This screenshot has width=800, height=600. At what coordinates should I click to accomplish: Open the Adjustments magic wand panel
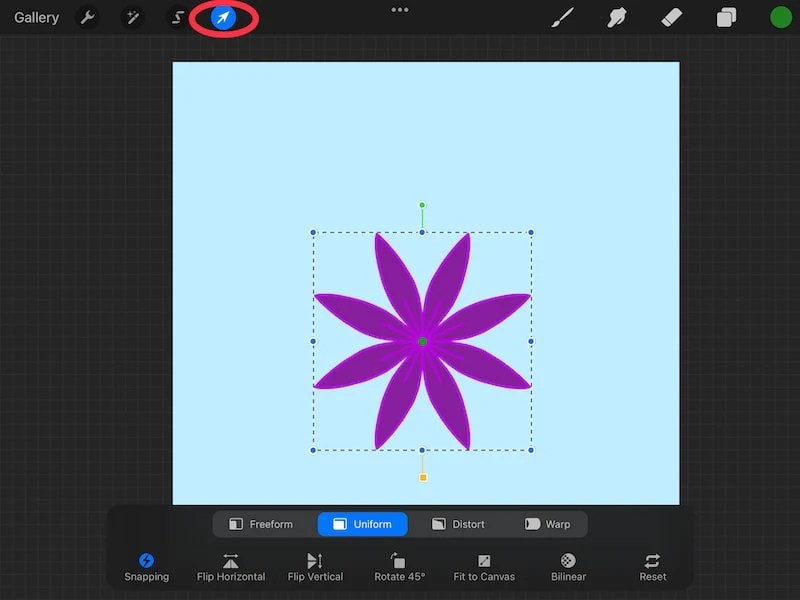click(133, 17)
